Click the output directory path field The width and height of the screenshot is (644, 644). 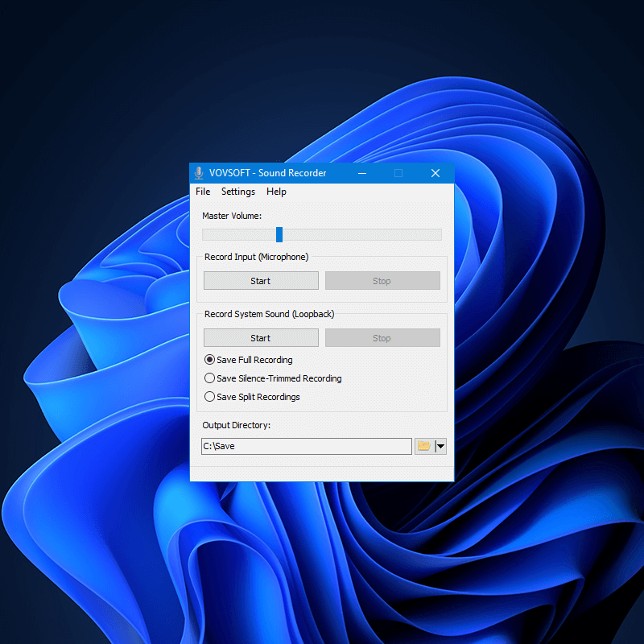[306, 446]
